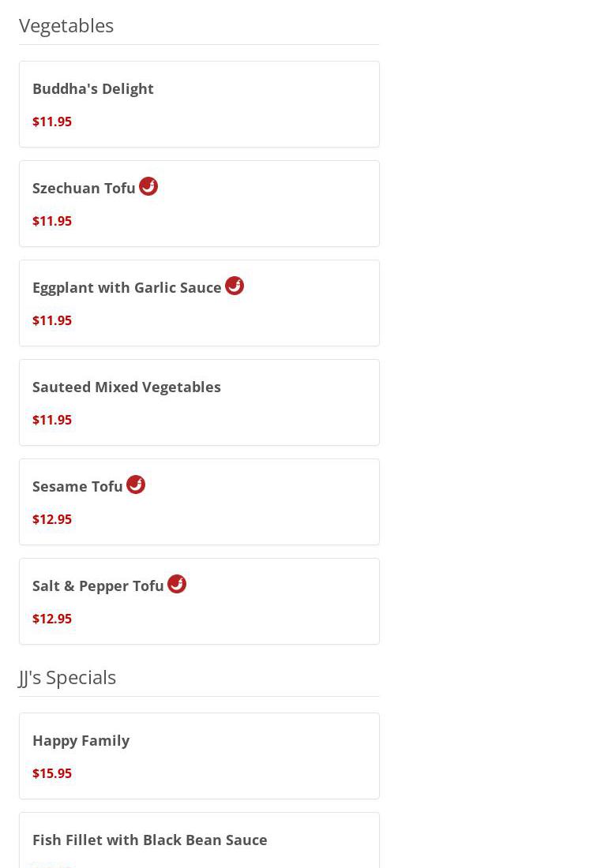
Task: Click the $11.95 price under Buddha's Delight
Action: tap(52, 122)
